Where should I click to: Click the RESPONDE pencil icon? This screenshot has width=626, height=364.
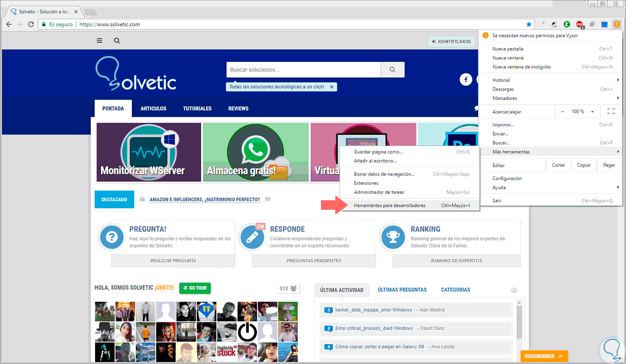(252, 238)
